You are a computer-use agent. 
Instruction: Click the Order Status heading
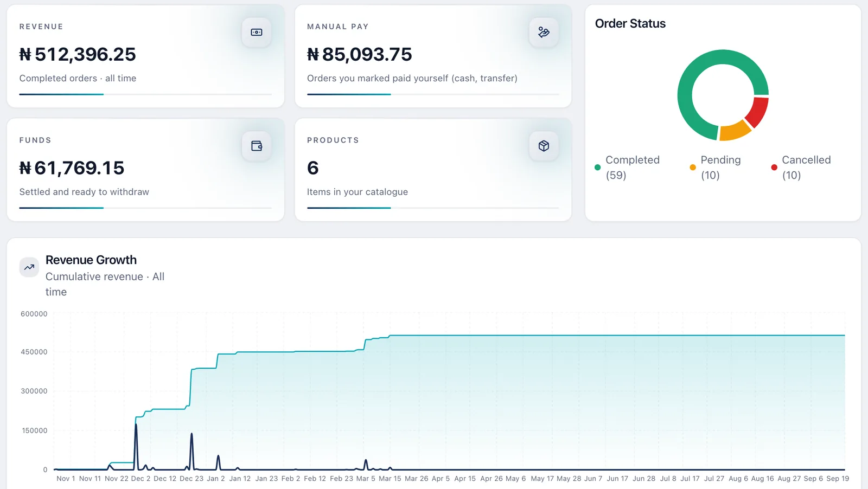coord(630,23)
